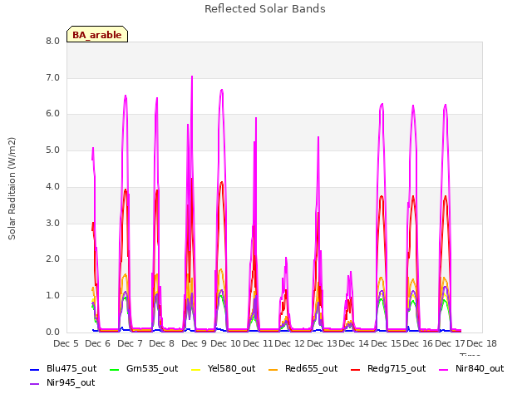
Task: Click the Dec 12 x-axis tick label
Action: (x=289, y=343)
